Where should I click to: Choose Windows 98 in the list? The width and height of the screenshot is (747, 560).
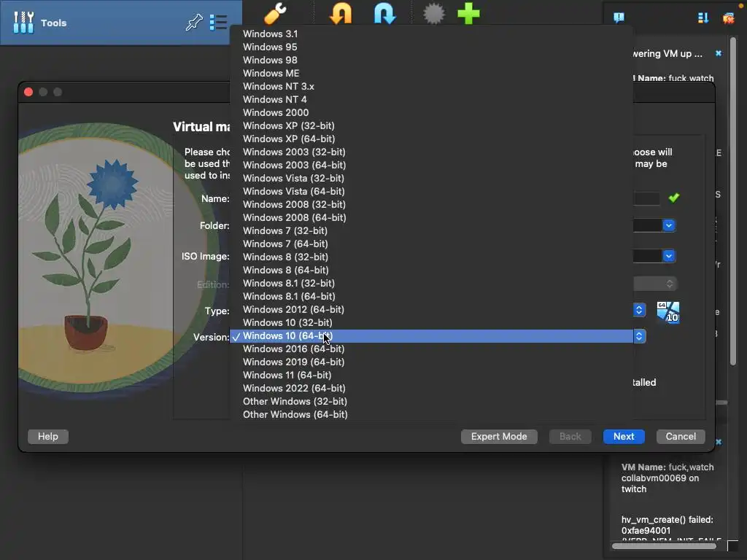click(x=431, y=60)
